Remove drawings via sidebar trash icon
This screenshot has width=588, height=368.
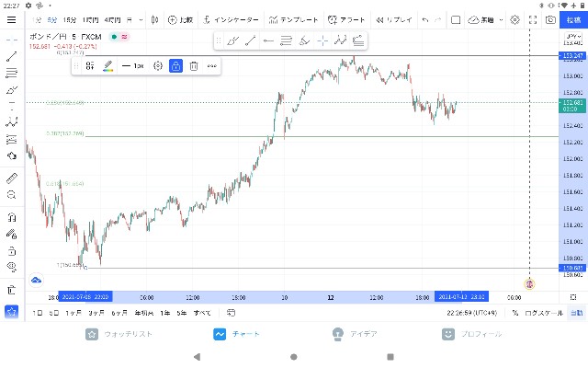point(12,290)
